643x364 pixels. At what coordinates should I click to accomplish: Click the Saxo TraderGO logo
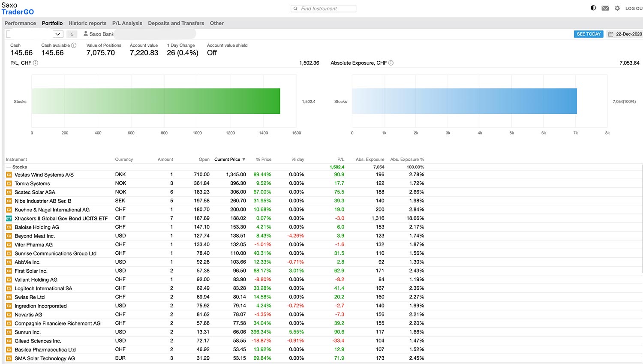pos(18,9)
